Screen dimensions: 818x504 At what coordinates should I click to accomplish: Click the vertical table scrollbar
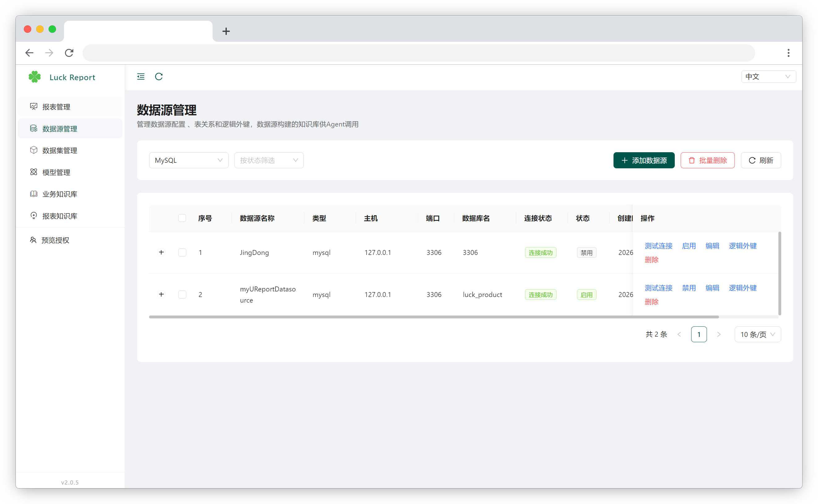[x=779, y=273]
